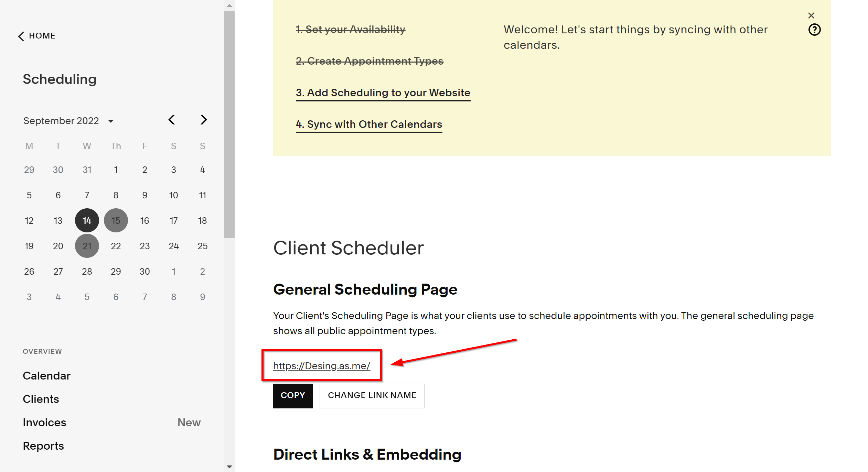Open the scheduling link https://Desing.as.me/

pyautogui.click(x=322, y=365)
